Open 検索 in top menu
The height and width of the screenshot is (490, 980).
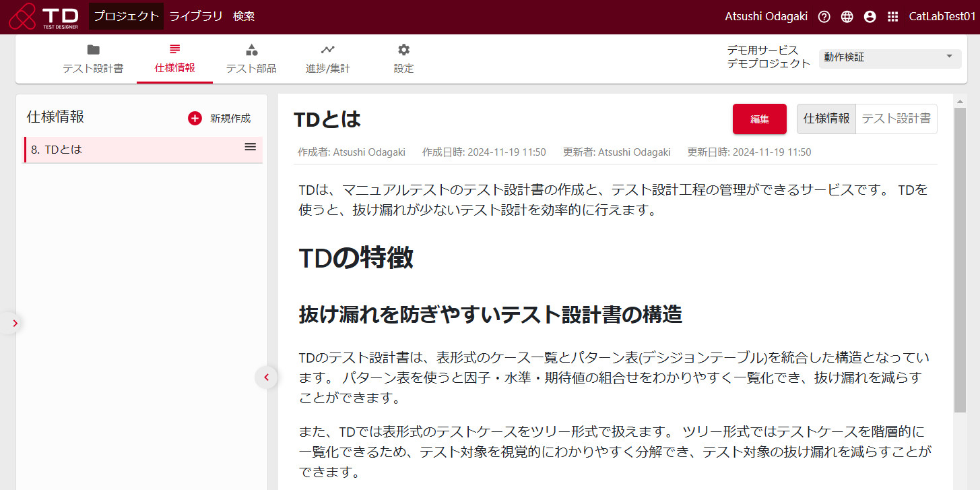point(244,17)
